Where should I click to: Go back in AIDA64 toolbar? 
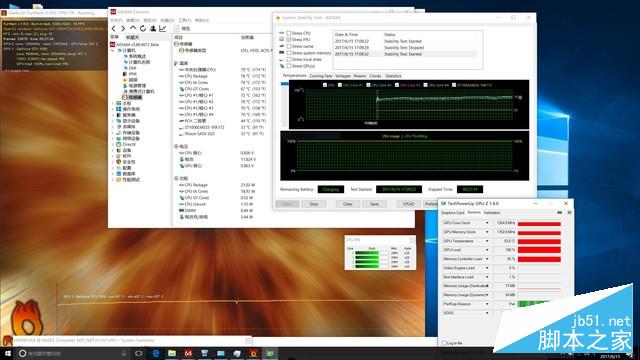tap(113, 28)
